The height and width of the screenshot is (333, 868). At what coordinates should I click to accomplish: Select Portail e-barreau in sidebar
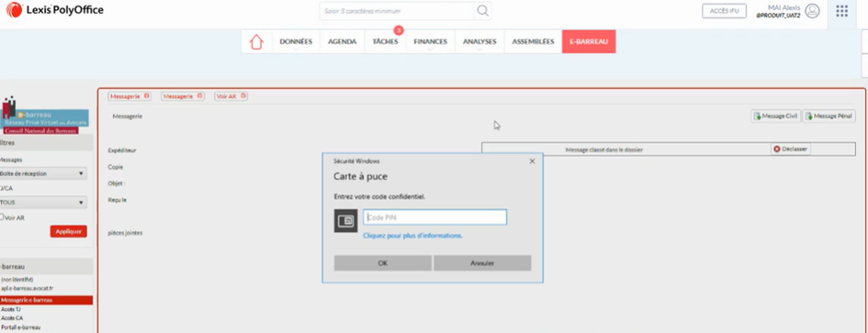[x=21, y=327]
